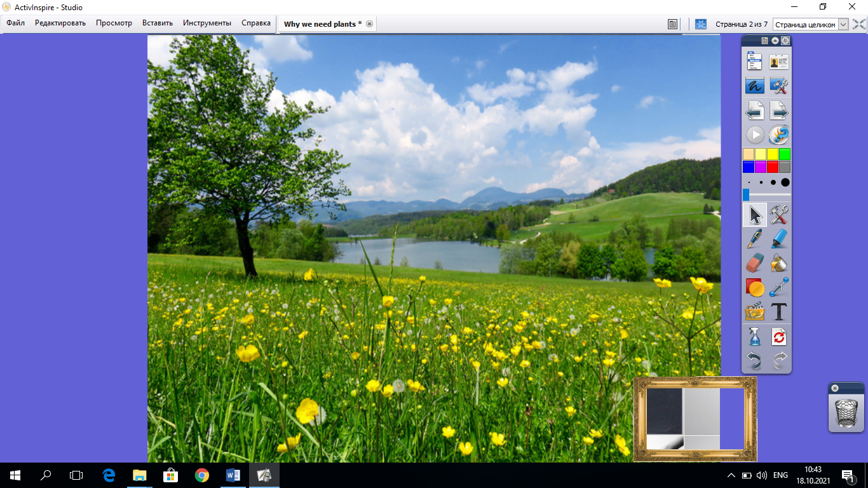Screen dimensions: 868x488
Task: Click the Reset Page icon
Action: pyautogui.click(x=779, y=336)
